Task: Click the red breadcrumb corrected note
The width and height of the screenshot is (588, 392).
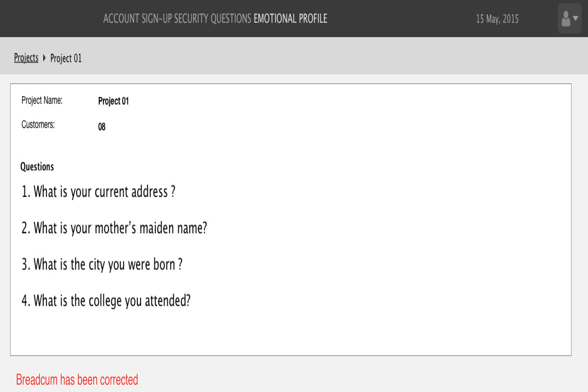Action: [x=77, y=380]
